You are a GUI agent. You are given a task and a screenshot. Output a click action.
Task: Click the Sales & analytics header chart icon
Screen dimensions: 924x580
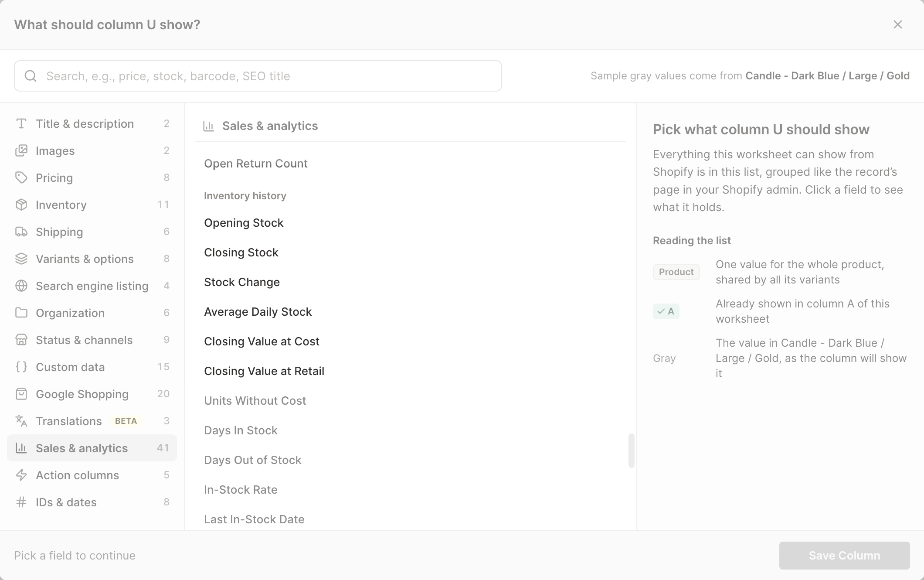pyautogui.click(x=209, y=126)
